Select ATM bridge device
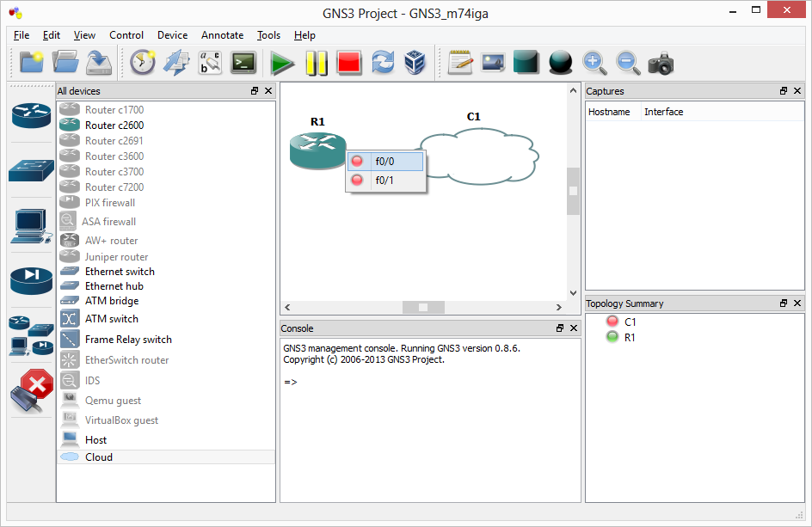 [x=166, y=301]
